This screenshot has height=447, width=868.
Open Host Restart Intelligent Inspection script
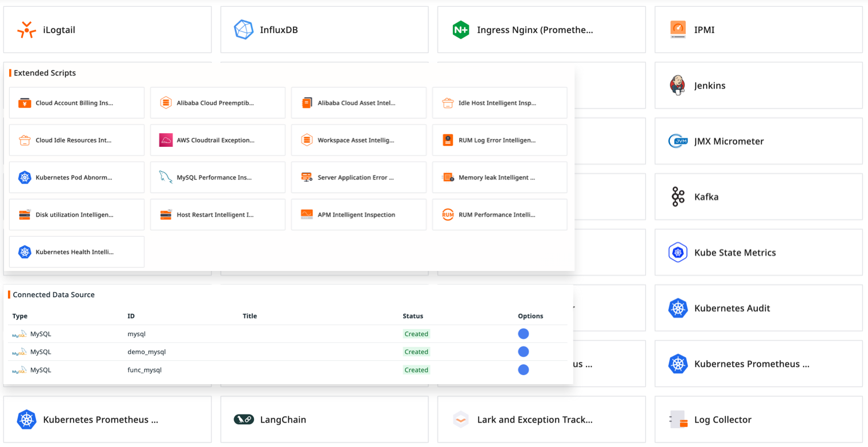tap(218, 214)
